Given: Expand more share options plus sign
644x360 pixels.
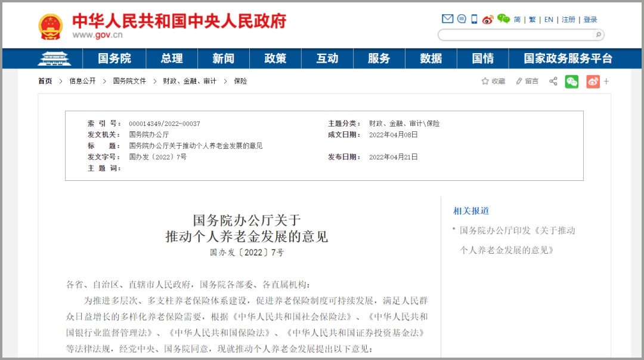Looking at the screenshot, I should pyautogui.click(x=606, y=81).
